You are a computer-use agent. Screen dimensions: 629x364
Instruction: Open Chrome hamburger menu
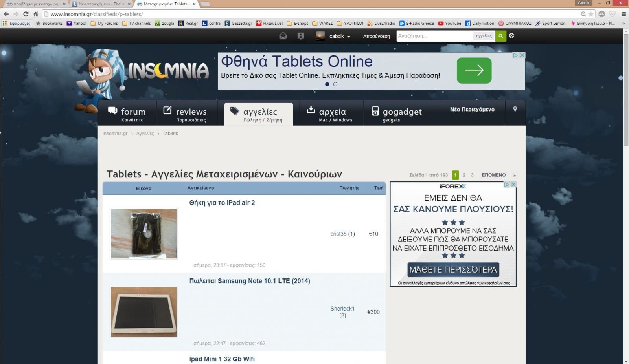pos(623,14)
